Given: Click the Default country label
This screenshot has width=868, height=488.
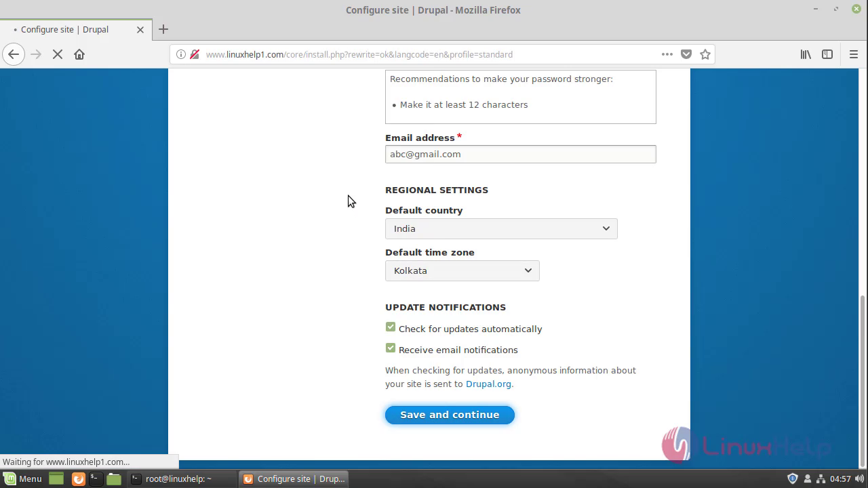Looking at the screenshot, I should point(424,210).
